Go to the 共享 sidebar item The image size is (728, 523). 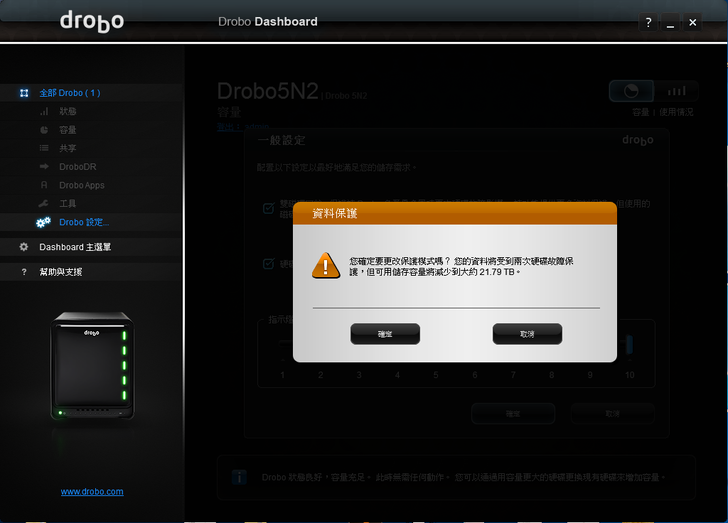[68, 148]
